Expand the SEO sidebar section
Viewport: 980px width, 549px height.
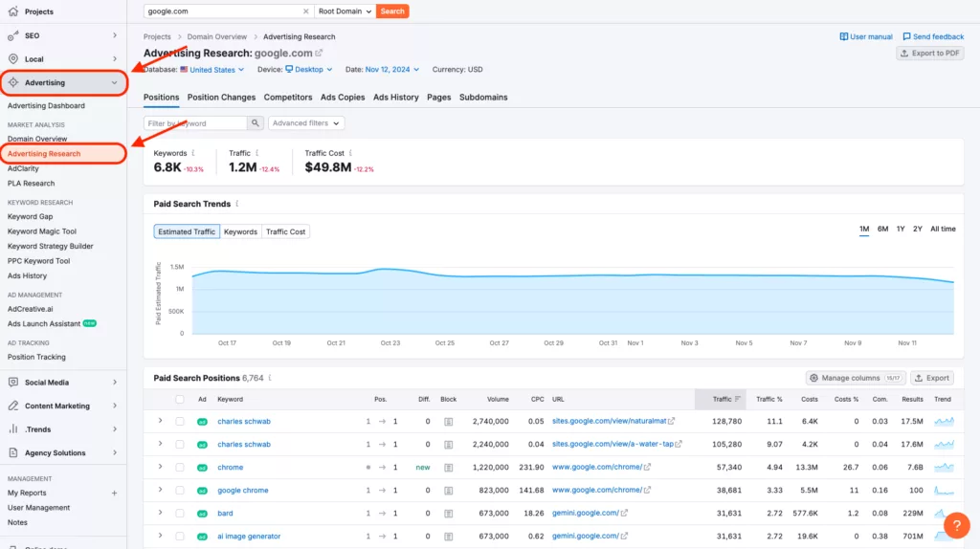(115, 35)
